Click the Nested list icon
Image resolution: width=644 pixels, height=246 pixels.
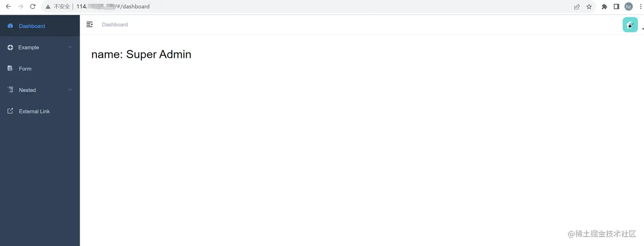10,90
